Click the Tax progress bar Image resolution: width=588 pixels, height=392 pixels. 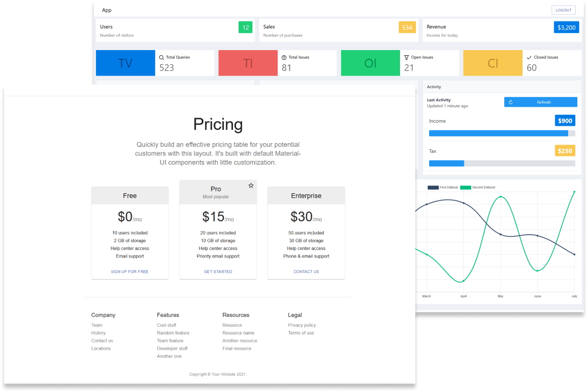coord(502,163)
